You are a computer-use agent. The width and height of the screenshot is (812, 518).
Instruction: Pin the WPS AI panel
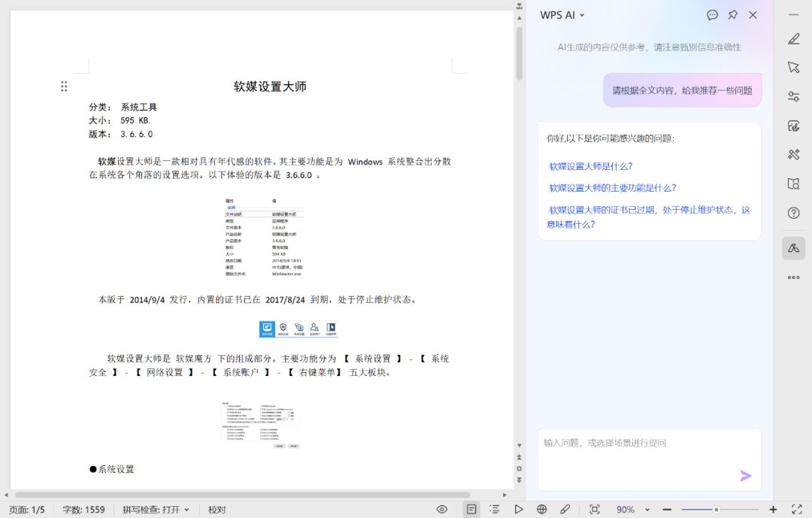coord(733,15)
